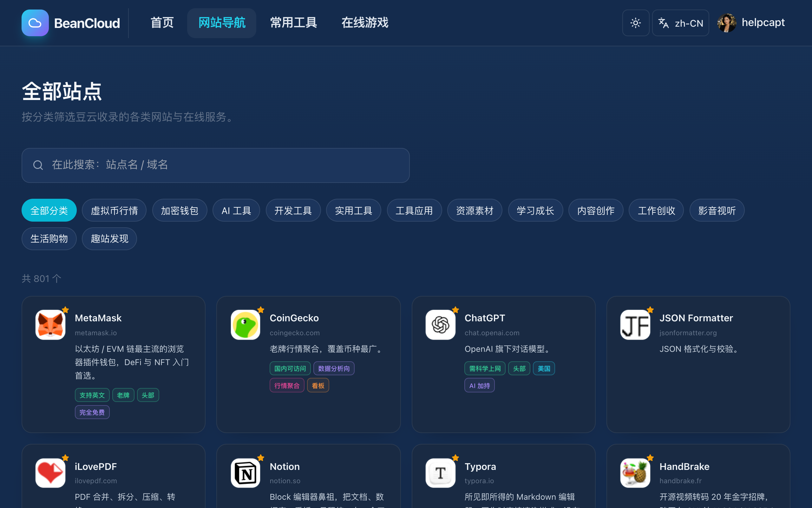Click the star badge on Typora card
The width and height of the screenshot is (812, 508).
pyautogui.click(x=455, y=458)
